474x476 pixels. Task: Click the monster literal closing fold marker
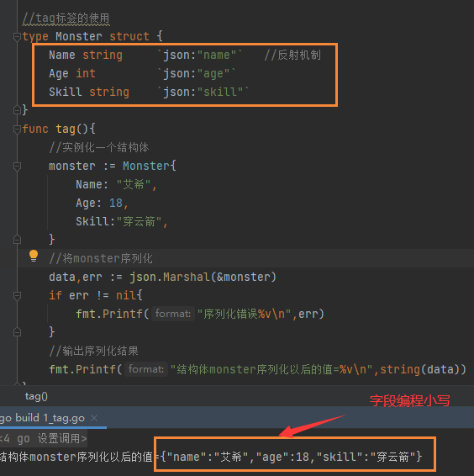pyautogui.click(x=17, y=240)
